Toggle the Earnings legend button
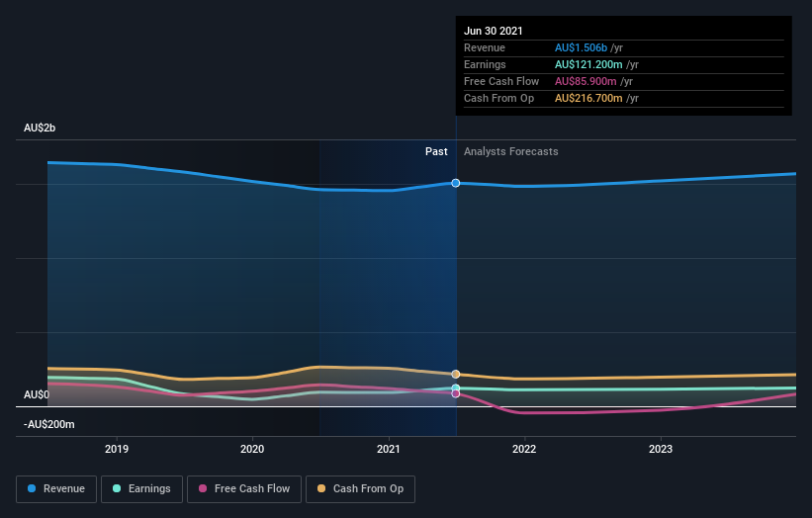Image resolution: width=812 pixels, height=518 pixels. (x=141, y=489)
